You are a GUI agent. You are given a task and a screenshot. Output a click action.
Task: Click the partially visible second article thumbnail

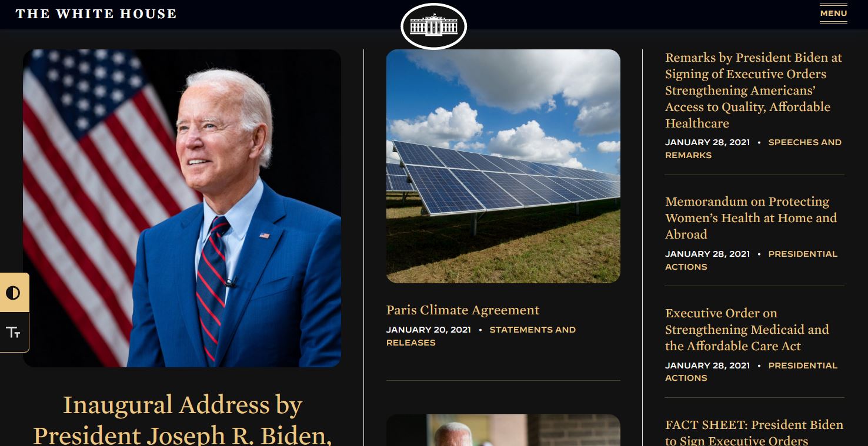click(503, 430)
